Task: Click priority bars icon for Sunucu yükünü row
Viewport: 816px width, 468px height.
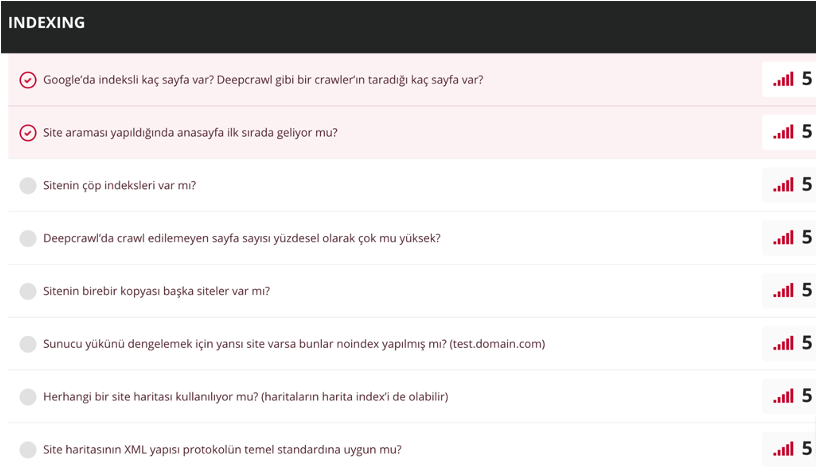Action: tap(783, 343)
